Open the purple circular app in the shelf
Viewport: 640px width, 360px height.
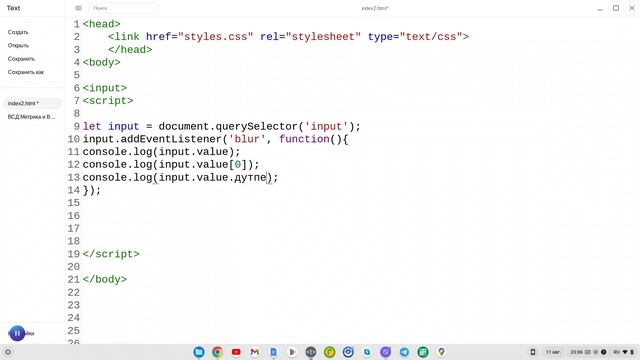click(x=385, y=352)
